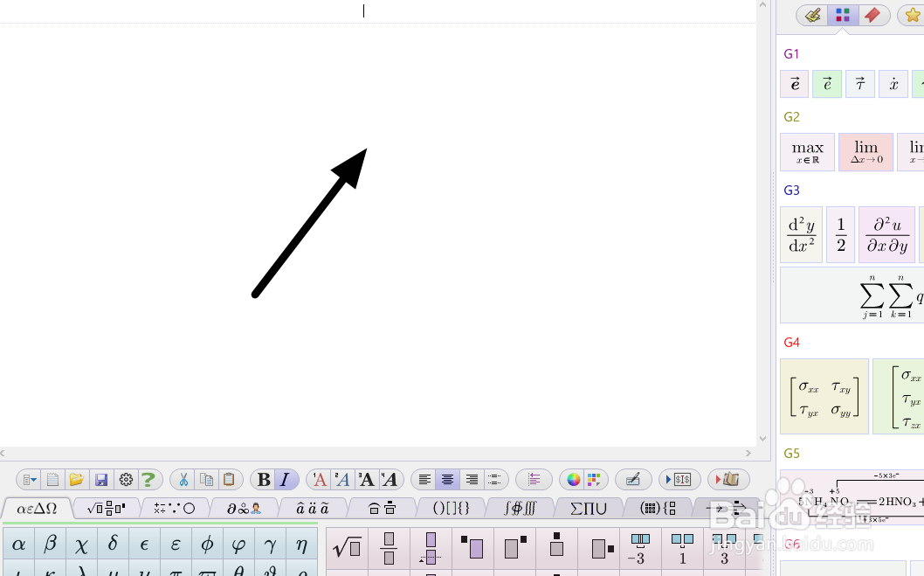Open the color wheel picker
The width and height of the screenshot is (924, 576).
pyautogui.click(x=574, y=480)
